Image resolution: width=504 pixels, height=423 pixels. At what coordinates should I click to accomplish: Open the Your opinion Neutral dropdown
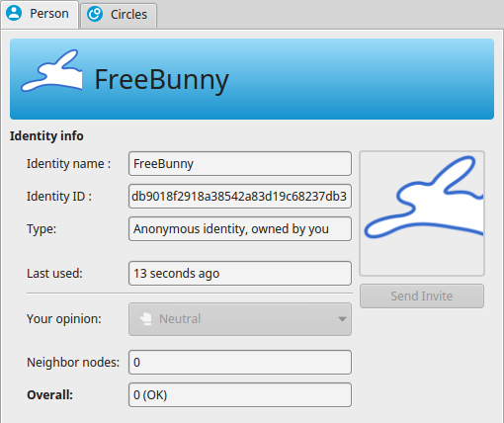240,319
